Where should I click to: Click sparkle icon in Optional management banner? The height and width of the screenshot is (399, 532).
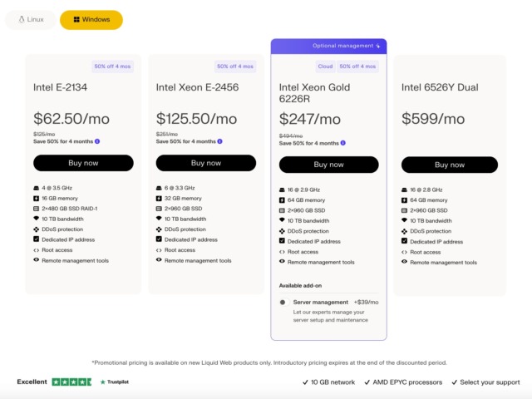(378, 46)
